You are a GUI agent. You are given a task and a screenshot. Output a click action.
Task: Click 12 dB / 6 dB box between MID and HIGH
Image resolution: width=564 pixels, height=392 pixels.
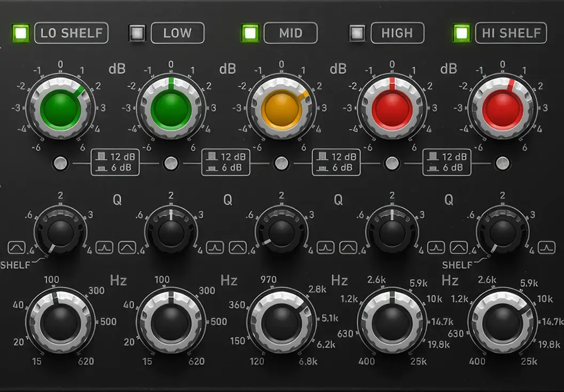click(x=336, y=162)
